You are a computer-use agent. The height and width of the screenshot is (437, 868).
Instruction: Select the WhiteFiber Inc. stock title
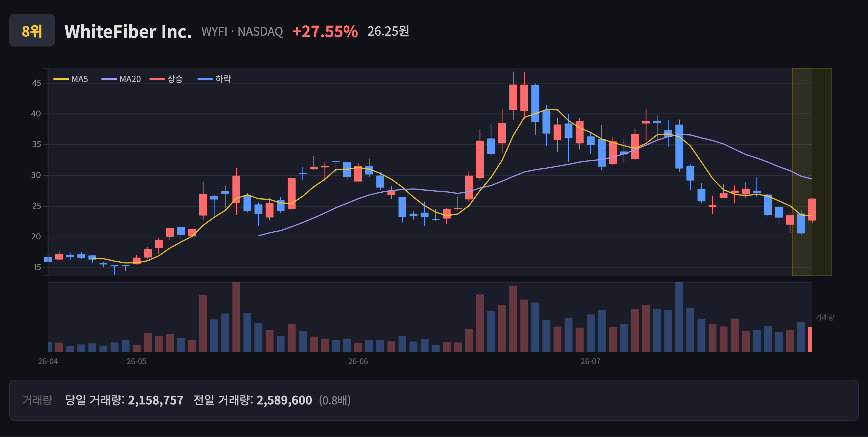pyautogui.click(x=128, y=32)
